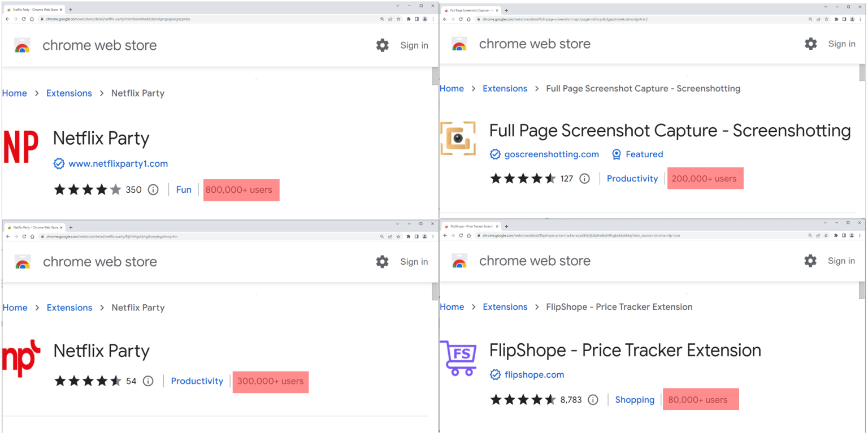
Task: Click the Netflix Party NP extension logo
Action: click(21, 147)
